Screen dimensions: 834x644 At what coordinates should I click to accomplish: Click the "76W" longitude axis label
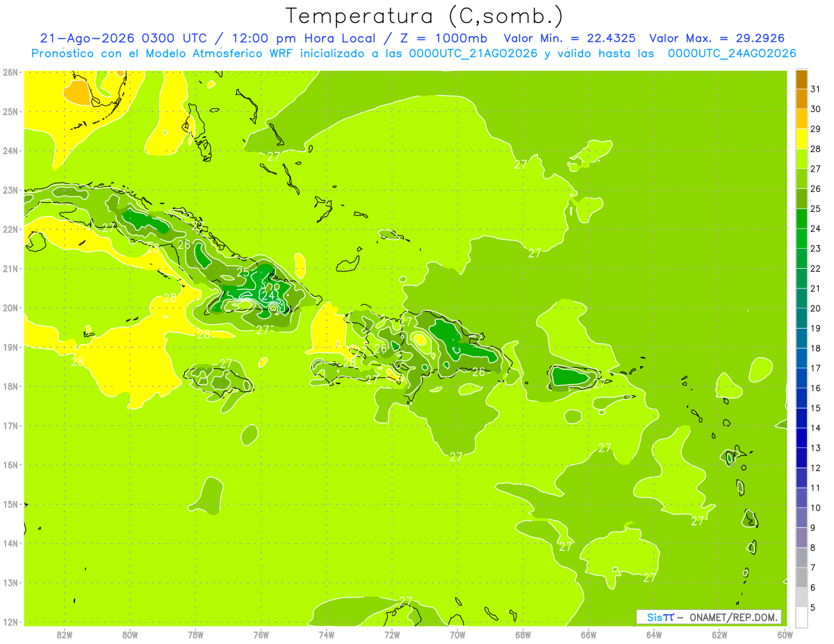[x=261, y=634]
